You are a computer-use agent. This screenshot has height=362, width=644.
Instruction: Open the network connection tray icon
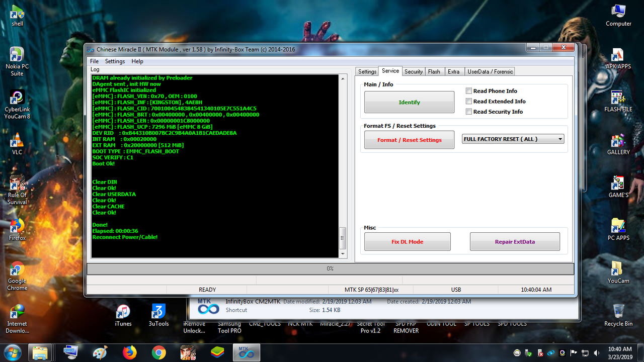[586, 353]
